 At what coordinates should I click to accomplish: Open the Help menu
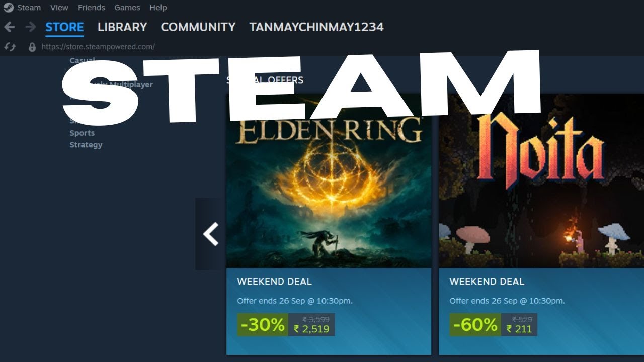pos(158,8)
